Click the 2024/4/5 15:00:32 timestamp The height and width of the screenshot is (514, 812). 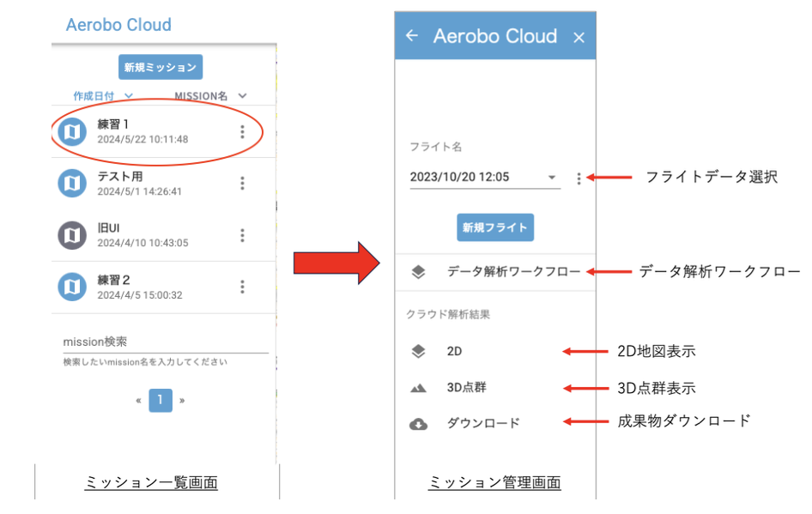click(x=140, y=295)
